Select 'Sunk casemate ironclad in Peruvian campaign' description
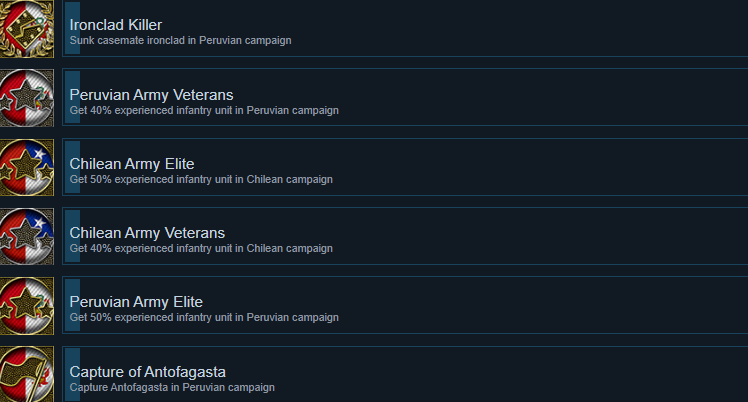This screenshot has width=748, height=402. point(180,41)
